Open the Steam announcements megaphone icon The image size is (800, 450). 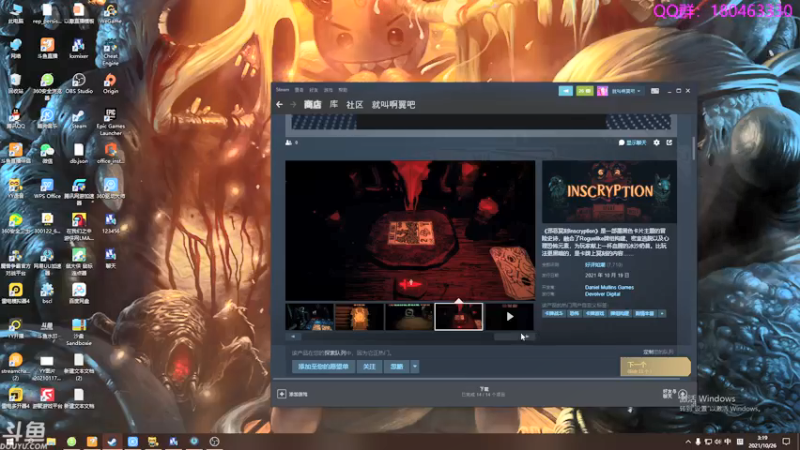(x=565, y=91)
